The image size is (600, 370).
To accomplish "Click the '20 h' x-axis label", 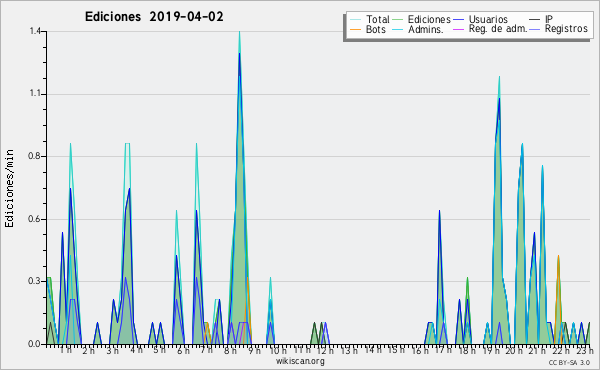I will (x=514, y=350).
